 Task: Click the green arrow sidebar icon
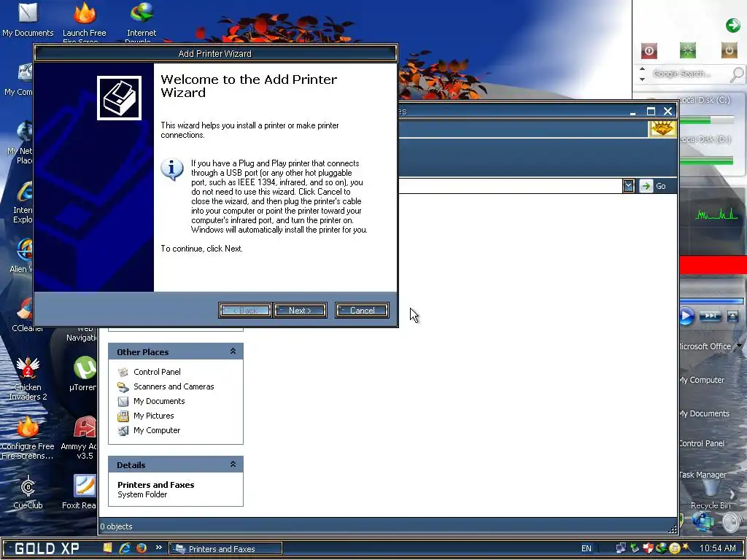(732, 26)
